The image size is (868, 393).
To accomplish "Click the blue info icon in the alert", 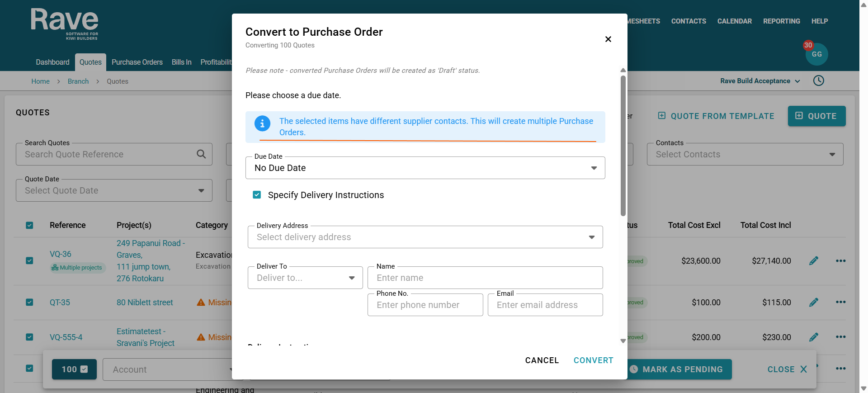I will pos(262,123).
